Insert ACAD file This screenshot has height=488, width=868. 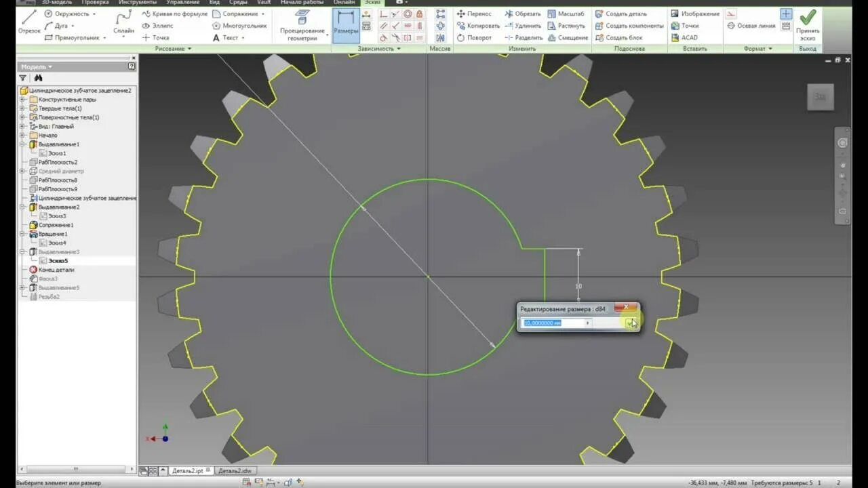coord(684,38)
